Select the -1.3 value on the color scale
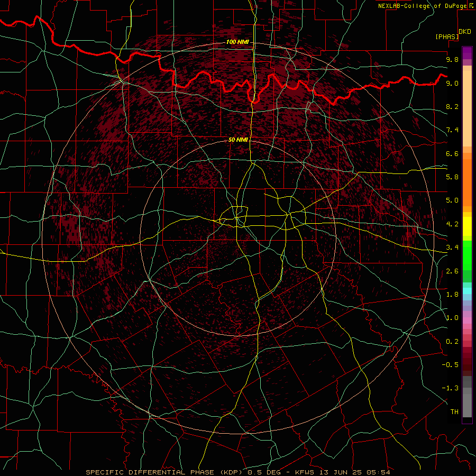Image resolution: width=476 pixels, height=476 pixels. [x=450, y=388]
